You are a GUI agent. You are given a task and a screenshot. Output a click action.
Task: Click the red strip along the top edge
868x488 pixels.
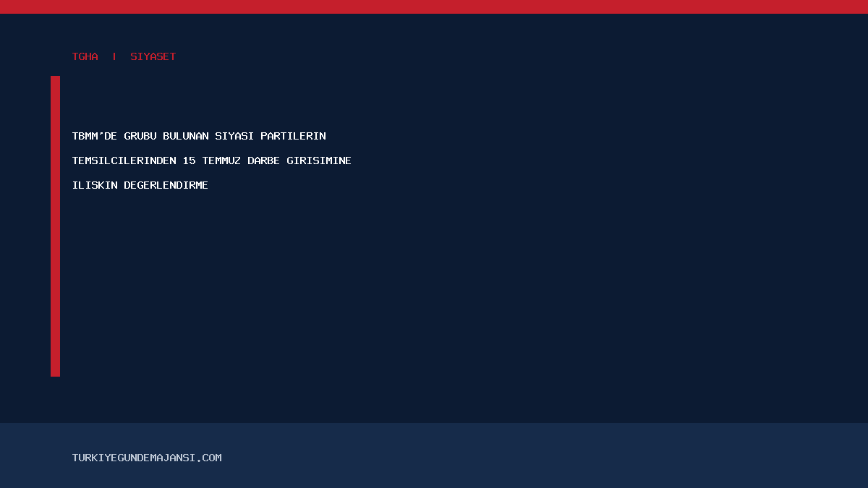[434, 7]
